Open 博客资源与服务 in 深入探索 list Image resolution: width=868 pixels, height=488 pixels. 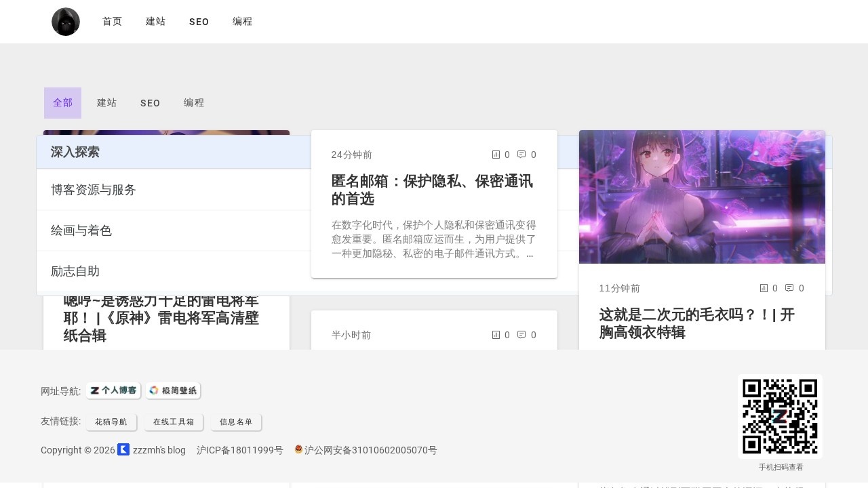(94, 190)
